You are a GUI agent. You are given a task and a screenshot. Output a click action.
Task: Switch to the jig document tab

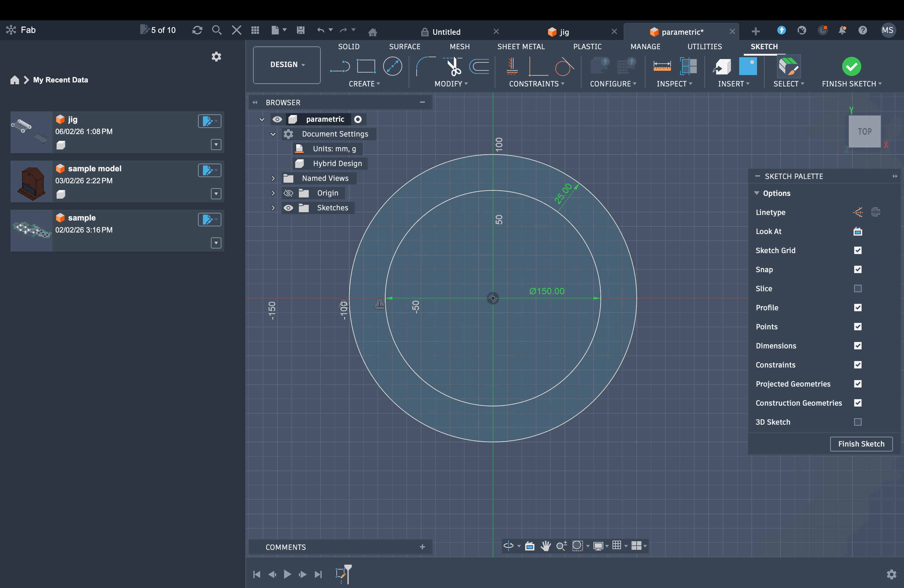click(564, 32)
